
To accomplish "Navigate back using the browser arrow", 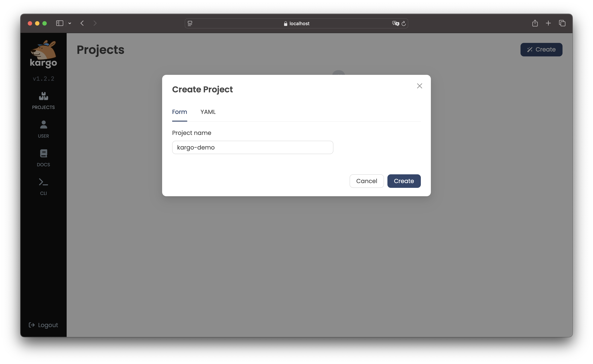I will (x=82, y=23).
